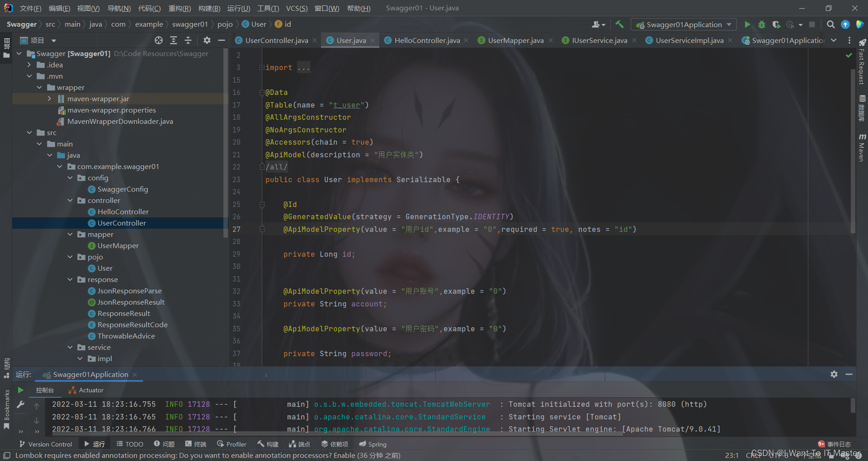Screen dimensions: 868x461
Task: Open the search everywhere magnifier
Action: point(830,24)
